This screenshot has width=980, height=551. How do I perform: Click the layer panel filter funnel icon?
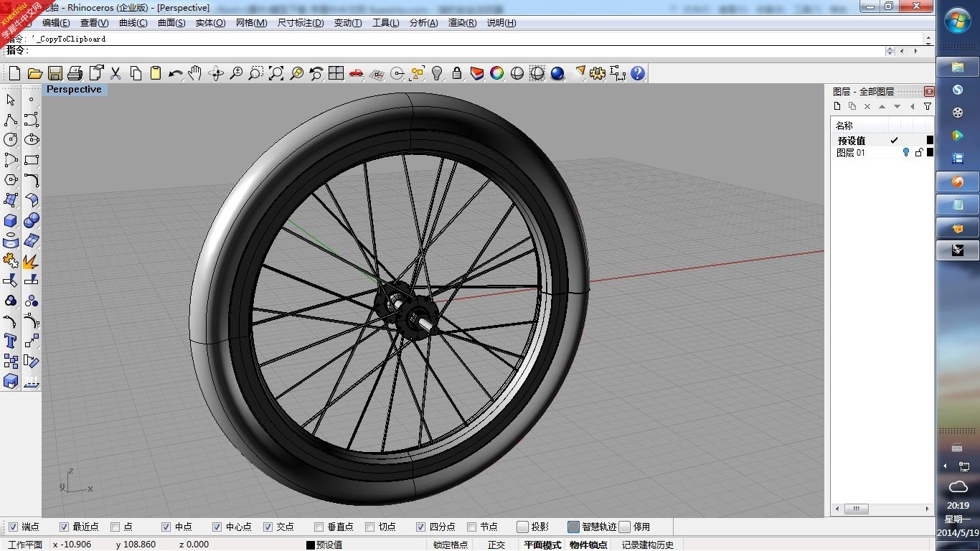(x=927, y=106)
